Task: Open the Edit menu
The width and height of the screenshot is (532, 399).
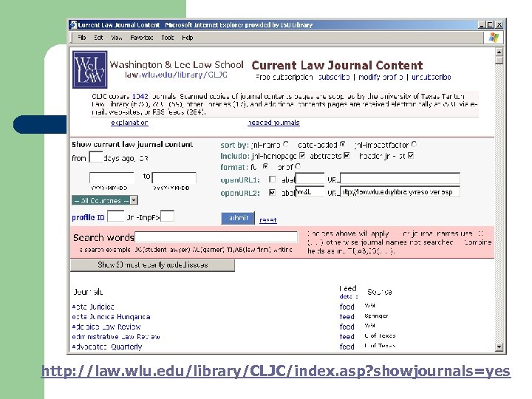Action: coord(98,38)
